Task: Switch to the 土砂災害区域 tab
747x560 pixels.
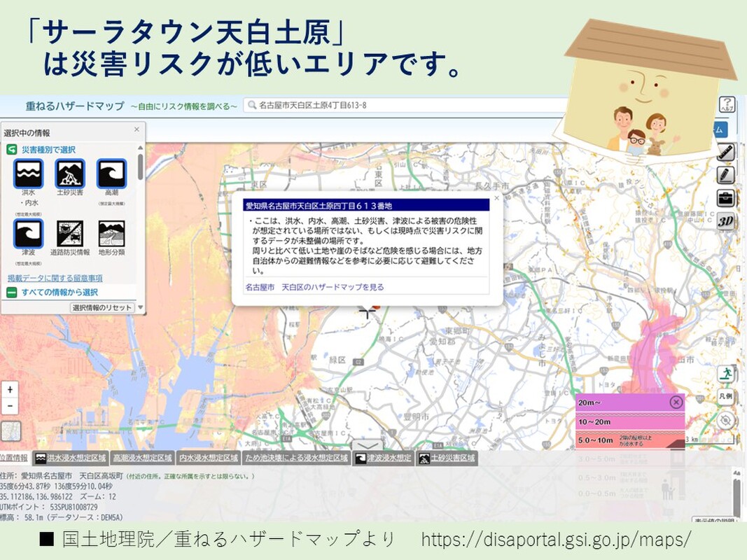Action: [x=447, y=458]
